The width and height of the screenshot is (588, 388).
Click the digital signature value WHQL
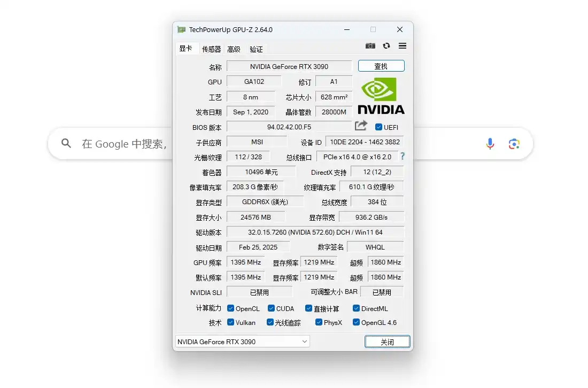(375, 247)
